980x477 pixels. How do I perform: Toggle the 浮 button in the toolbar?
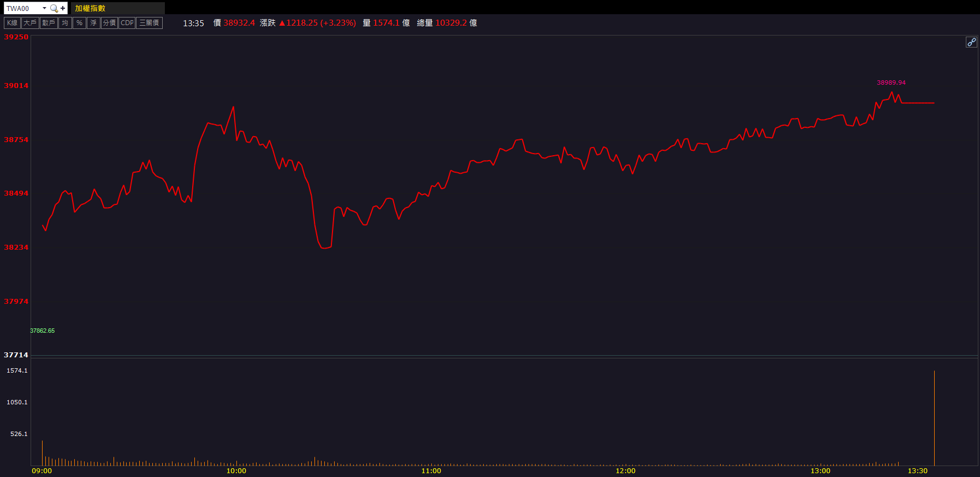pyautogui.click(x=93, y=23)
